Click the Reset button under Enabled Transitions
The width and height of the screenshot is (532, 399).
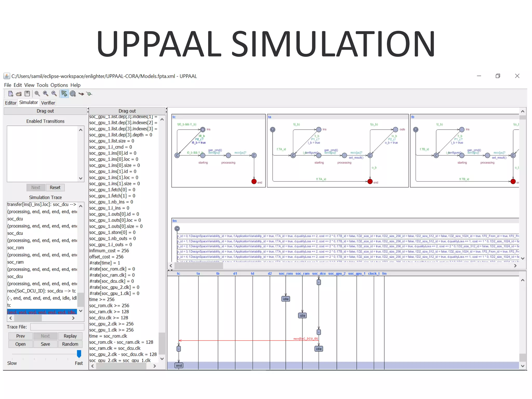point(55,187)
